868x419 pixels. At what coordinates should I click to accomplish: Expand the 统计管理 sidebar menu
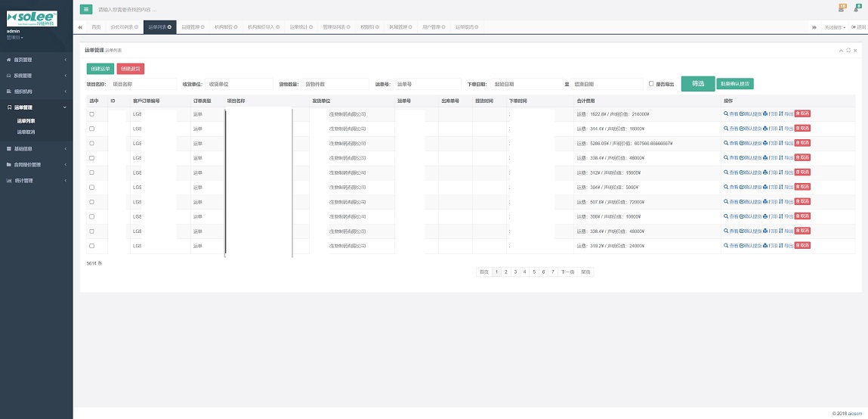[36, 181]
